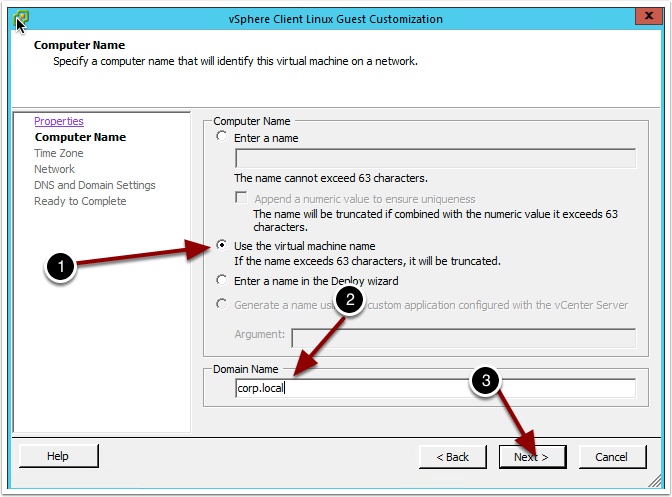The height and width of the screenshot is (497, 672).
Task: Cancel the customization wizard
Action: point(612,457)
